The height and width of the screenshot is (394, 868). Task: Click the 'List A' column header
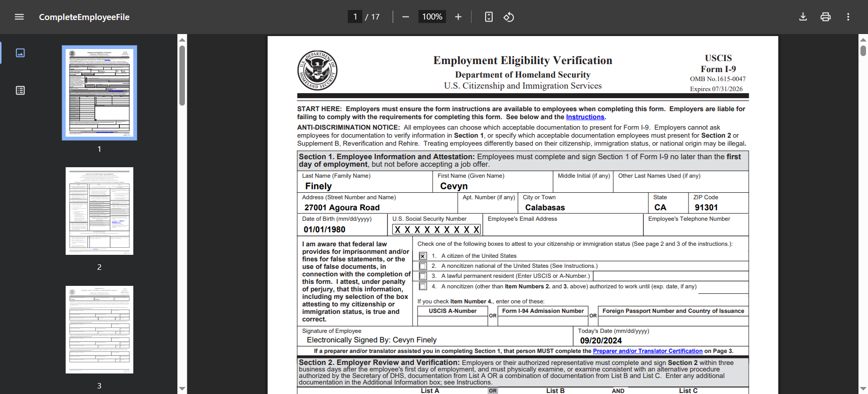[x=430, y=390]
